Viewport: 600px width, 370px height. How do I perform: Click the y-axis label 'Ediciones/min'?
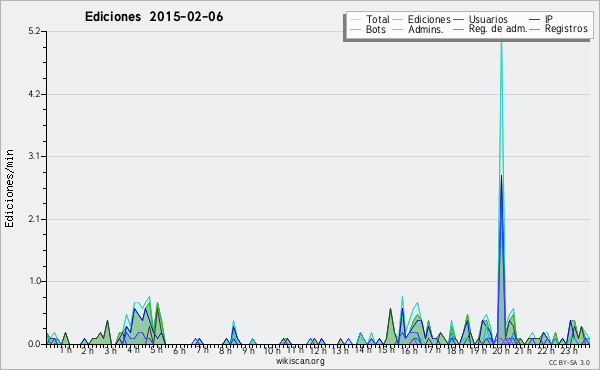(x=9, y=188)
